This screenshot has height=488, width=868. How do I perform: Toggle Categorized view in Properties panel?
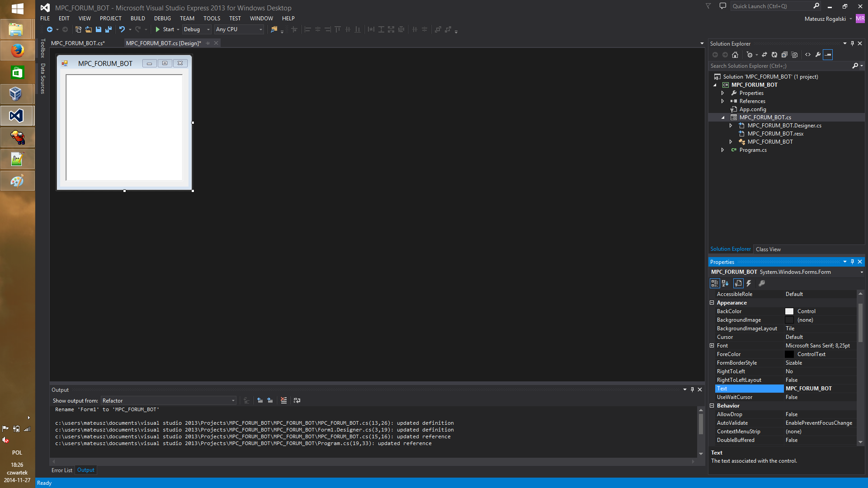pyautogui.click(x=715, y=283)
